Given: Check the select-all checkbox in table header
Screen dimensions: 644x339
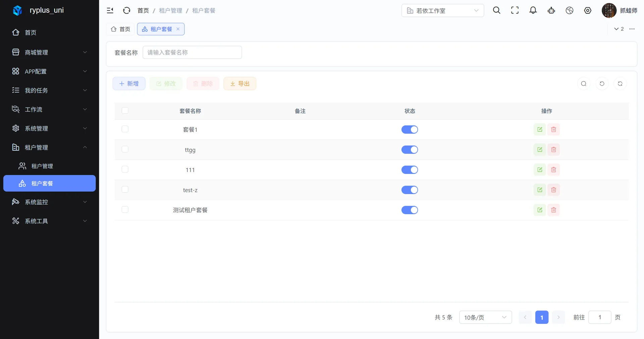Looking at the screenshot, I should 125,111.
